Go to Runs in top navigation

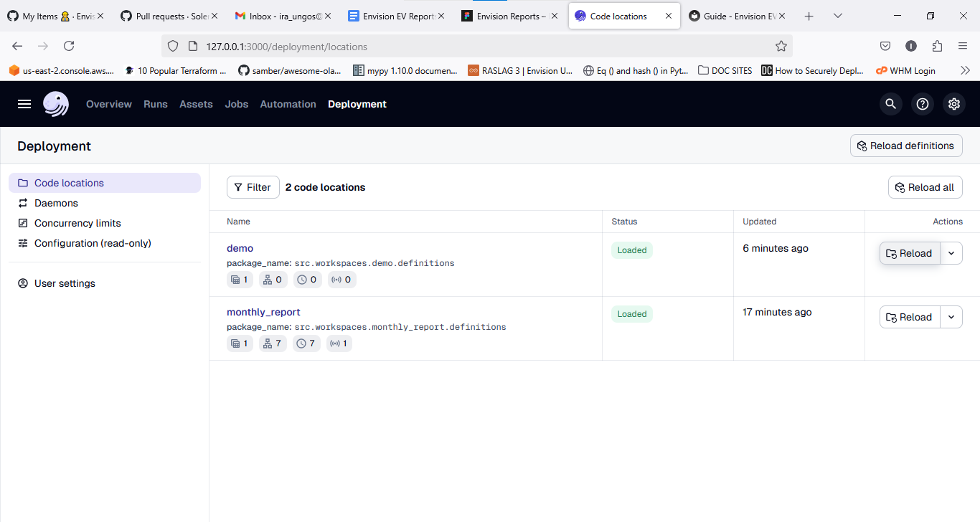coord(156,104)
